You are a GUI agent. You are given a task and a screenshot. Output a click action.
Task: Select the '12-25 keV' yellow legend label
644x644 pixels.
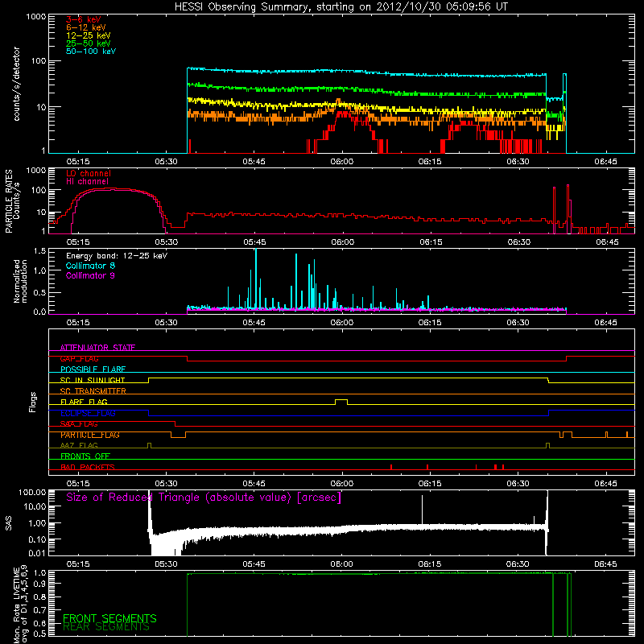click(x=88, y=35)
